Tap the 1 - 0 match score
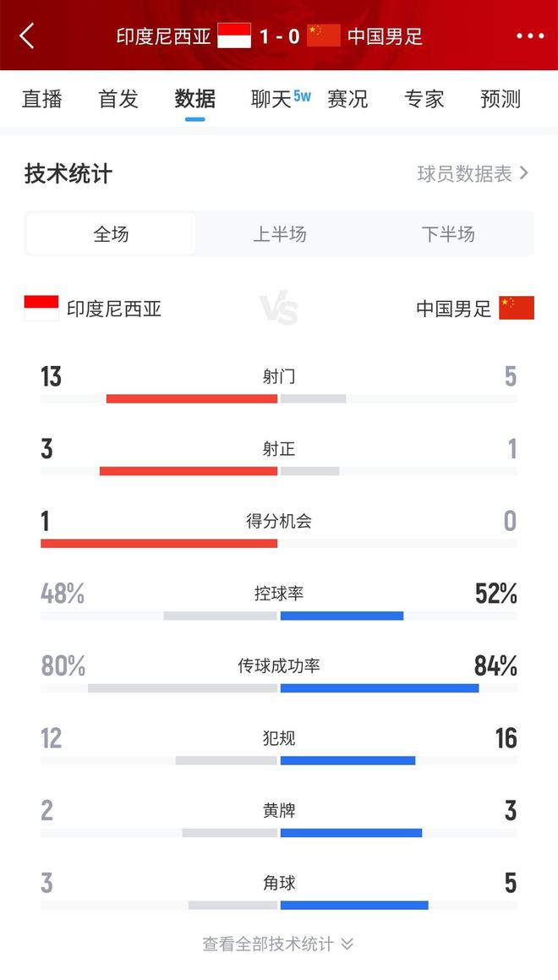The width and height of the screenshot is (558, 980). pyautogui.click(x=279, y=36)
